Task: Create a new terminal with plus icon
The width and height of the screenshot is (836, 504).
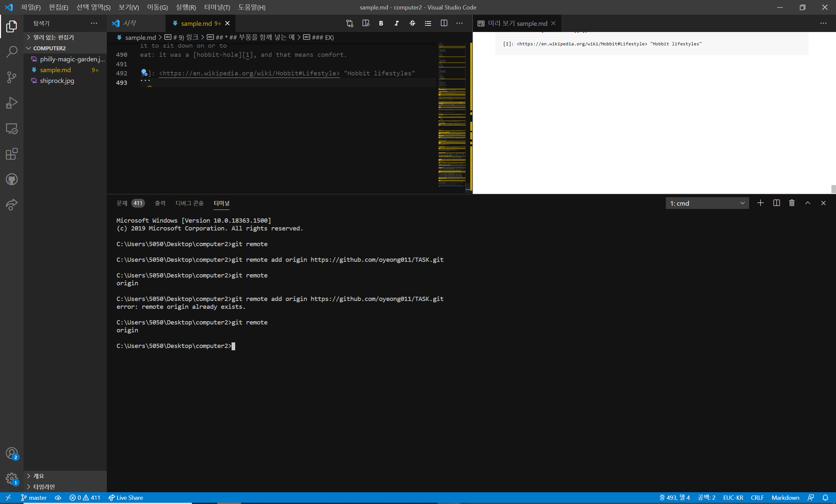Action: click(760, 203)
